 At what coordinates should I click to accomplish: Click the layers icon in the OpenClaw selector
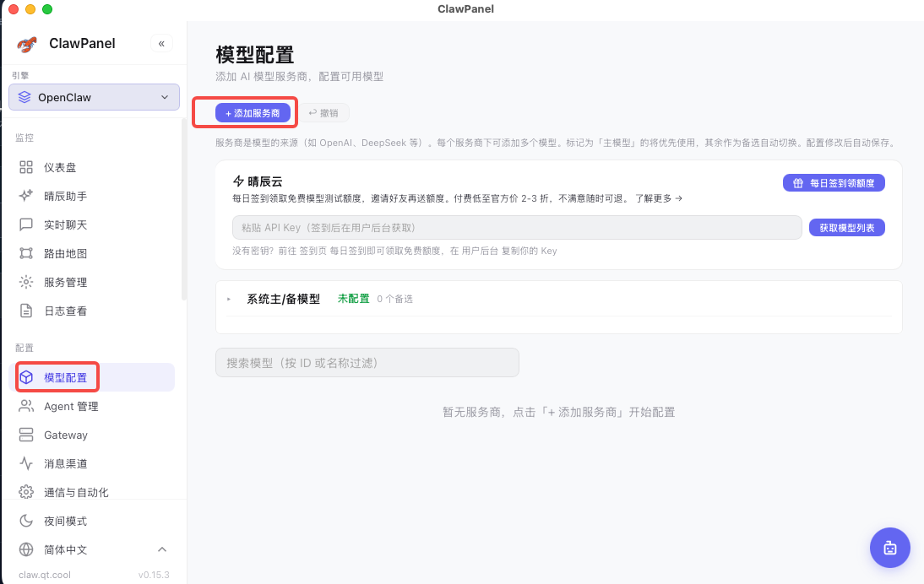(24, 97)
